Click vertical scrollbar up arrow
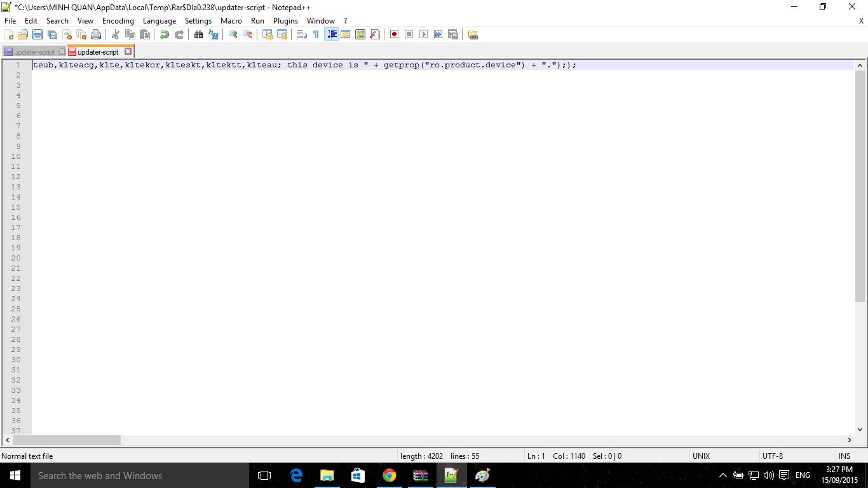The image size is (868, 488). [860, 65]
